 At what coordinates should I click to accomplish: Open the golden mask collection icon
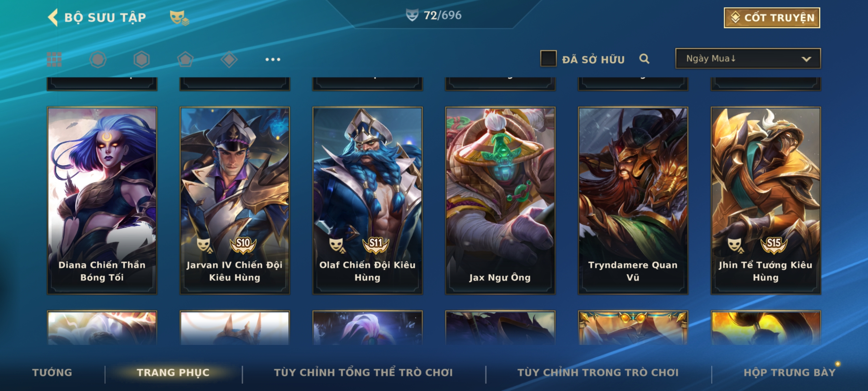click(179, 18)
